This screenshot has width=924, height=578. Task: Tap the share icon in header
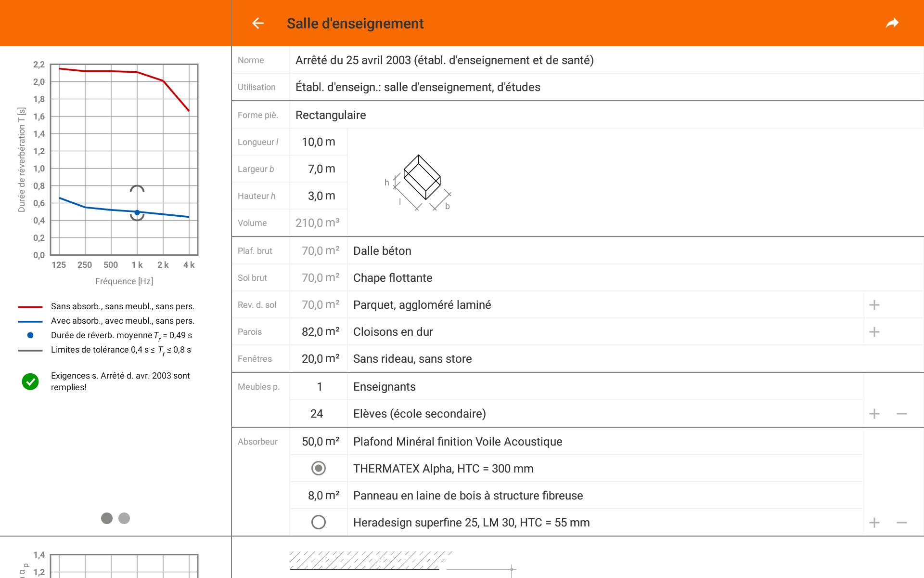click(892, 23)
